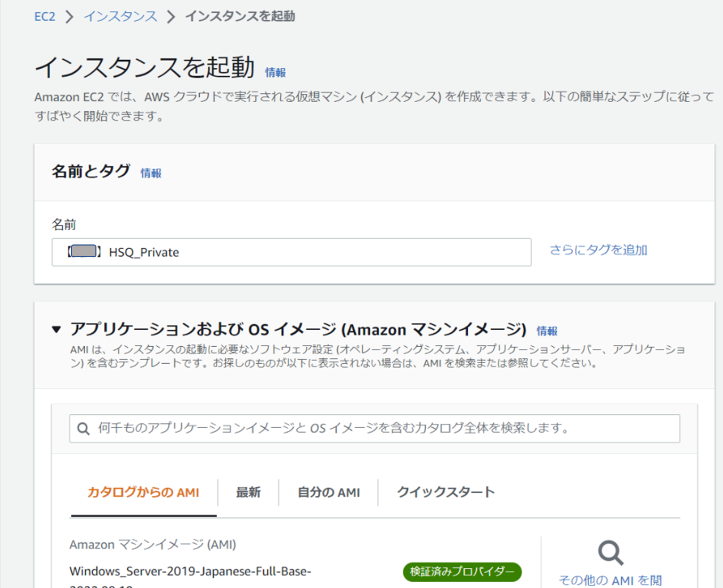This screenshot has height=588, width=723.
Task: Open 情報 link next to インスタンスを起動 title
Action: pyautogui.click(x=275, y=72)
